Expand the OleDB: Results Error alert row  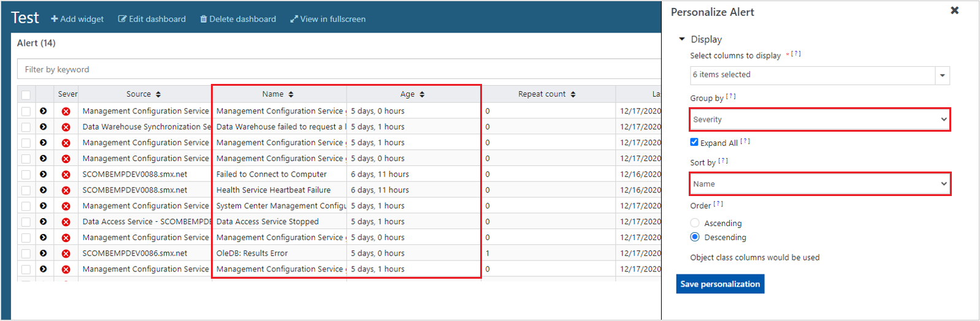click(44, 254)
